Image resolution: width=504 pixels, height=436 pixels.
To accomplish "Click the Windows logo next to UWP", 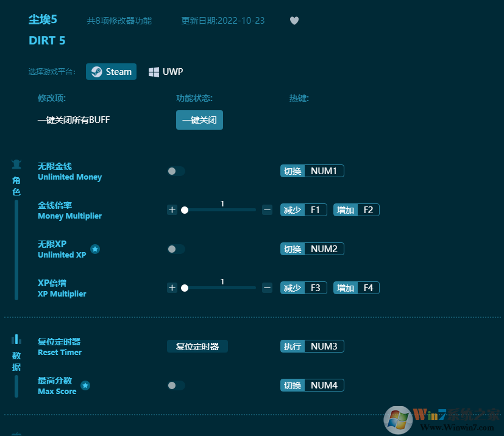I will [x=153, y=71].
